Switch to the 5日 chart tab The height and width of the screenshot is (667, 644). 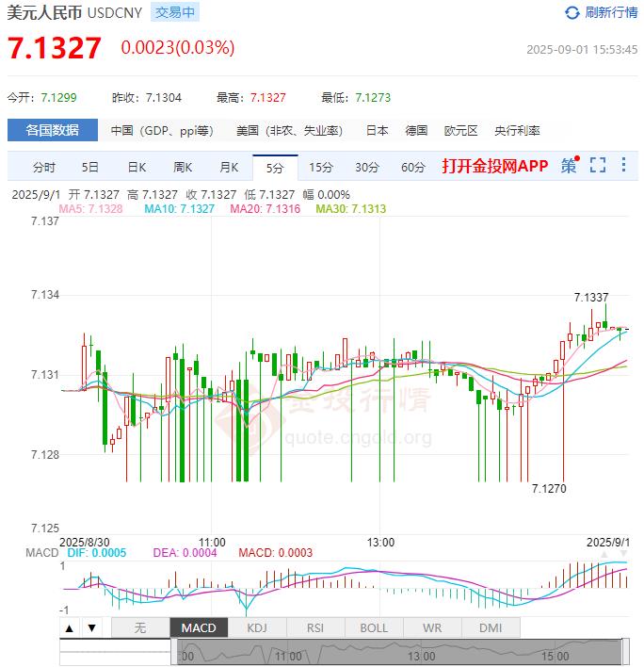point(90,168)
